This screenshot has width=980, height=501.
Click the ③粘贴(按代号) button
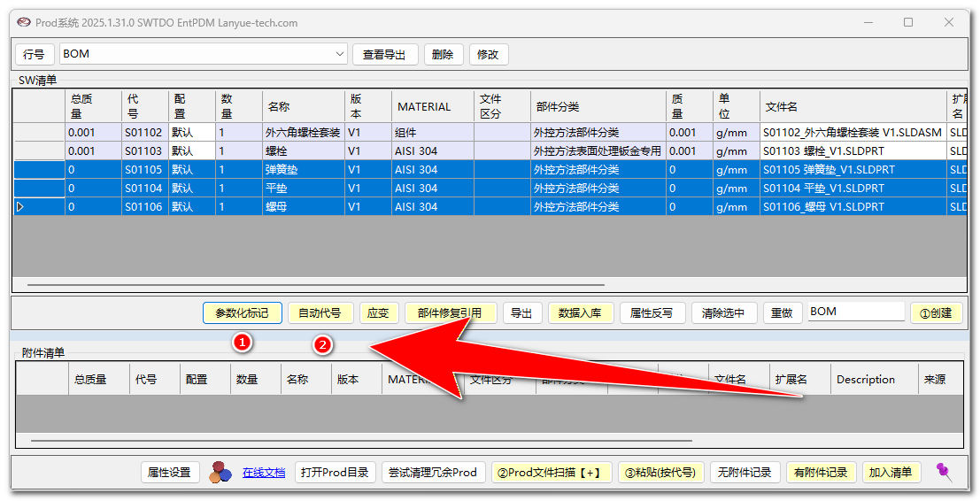click(x=660, y=473)
